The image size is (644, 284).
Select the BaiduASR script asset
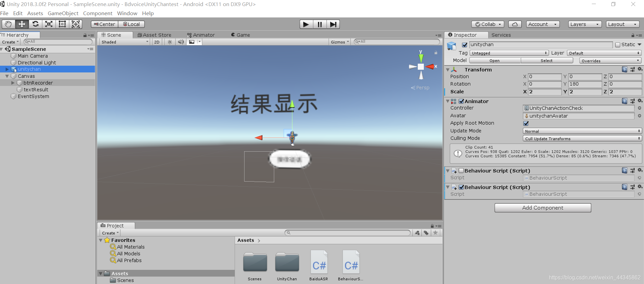(318, 265)
